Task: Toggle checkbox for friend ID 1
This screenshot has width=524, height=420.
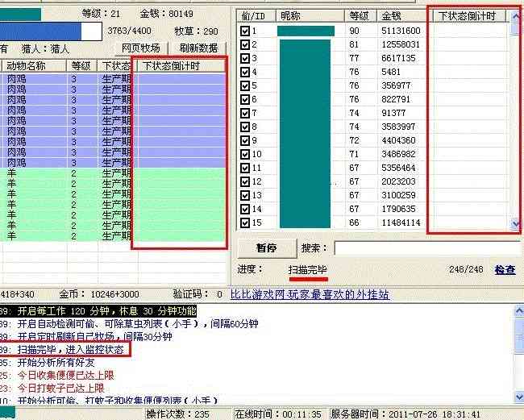Action: 245,31
